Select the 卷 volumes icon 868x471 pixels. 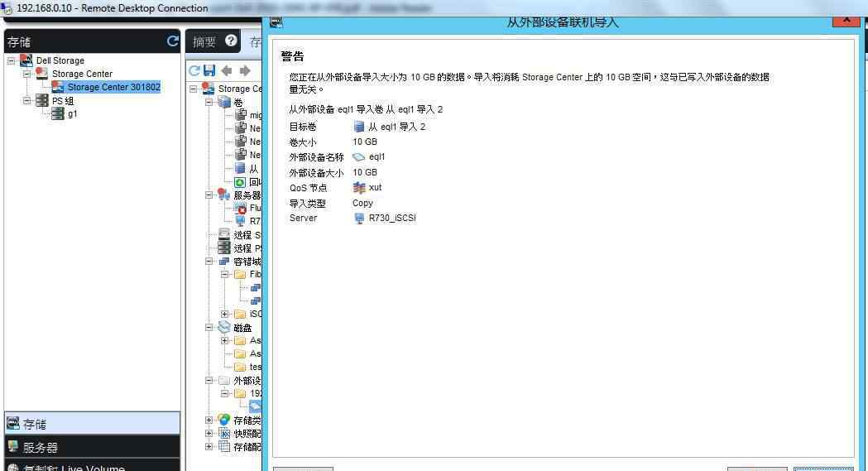click(x=224, y=102)
